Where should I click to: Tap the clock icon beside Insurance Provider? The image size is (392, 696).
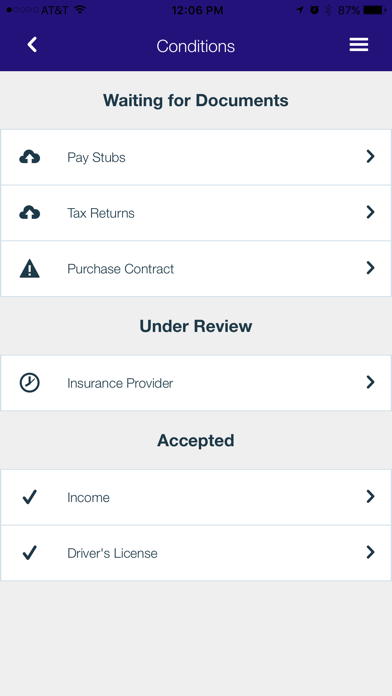point(30,383)
